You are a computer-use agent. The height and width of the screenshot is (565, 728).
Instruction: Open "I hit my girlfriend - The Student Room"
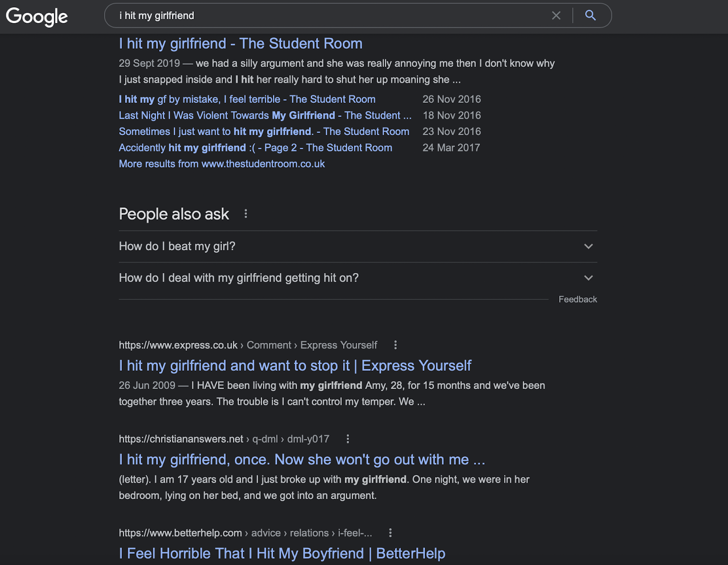click(x=240, y=44)
